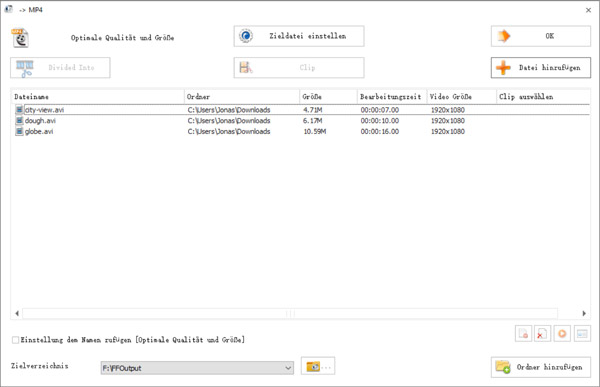Confirm with the OK button

click(x=541, y=36)
